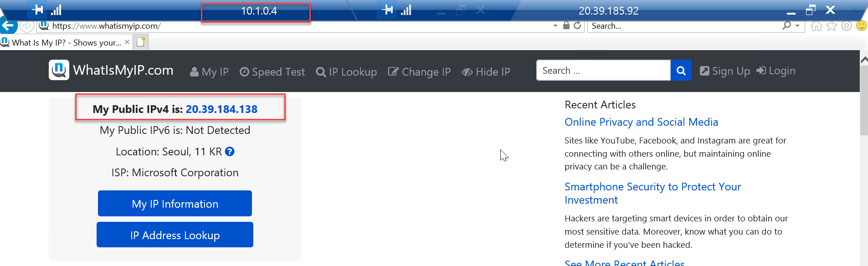Open favorites star icon
868x266 pixels.
pos(832,26)
